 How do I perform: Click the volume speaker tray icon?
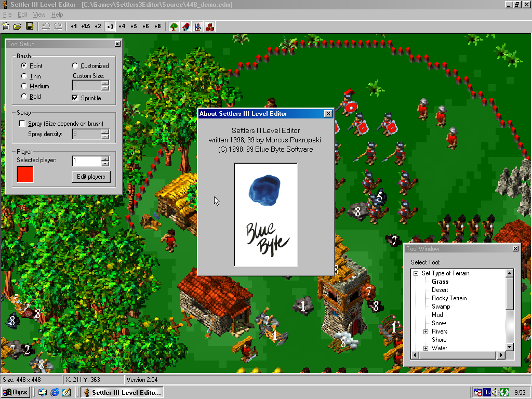(495, 393)
